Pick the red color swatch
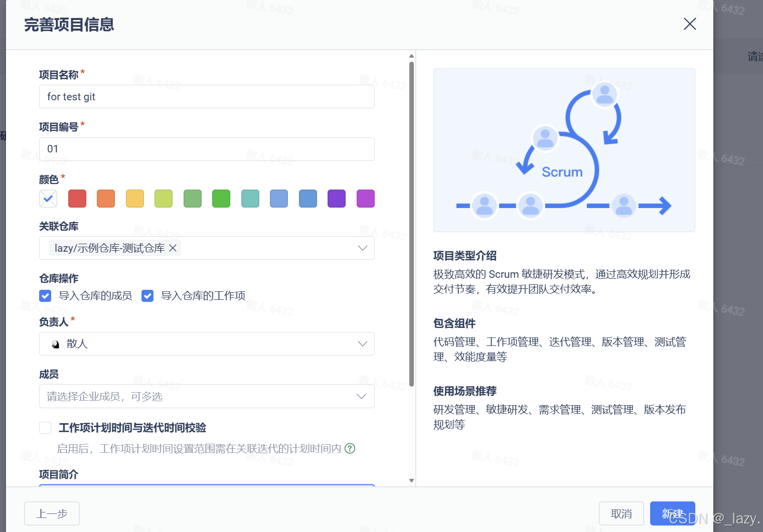 point(77,199)
